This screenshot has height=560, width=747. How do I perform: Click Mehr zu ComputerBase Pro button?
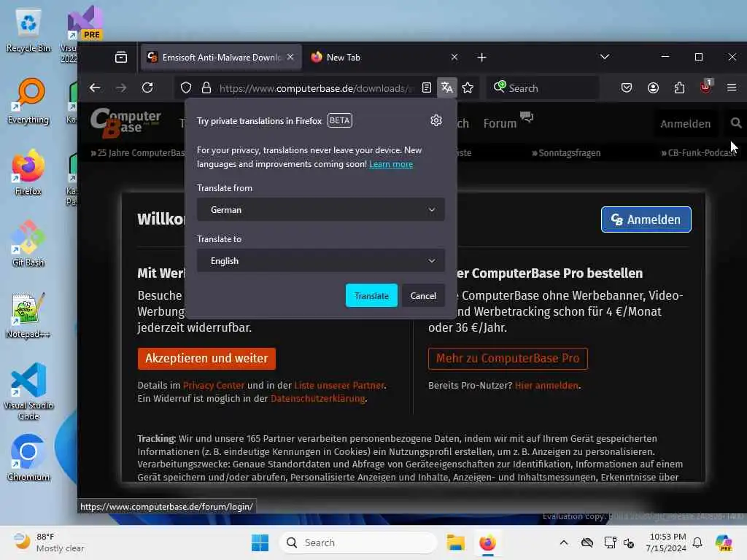point(508,358)
